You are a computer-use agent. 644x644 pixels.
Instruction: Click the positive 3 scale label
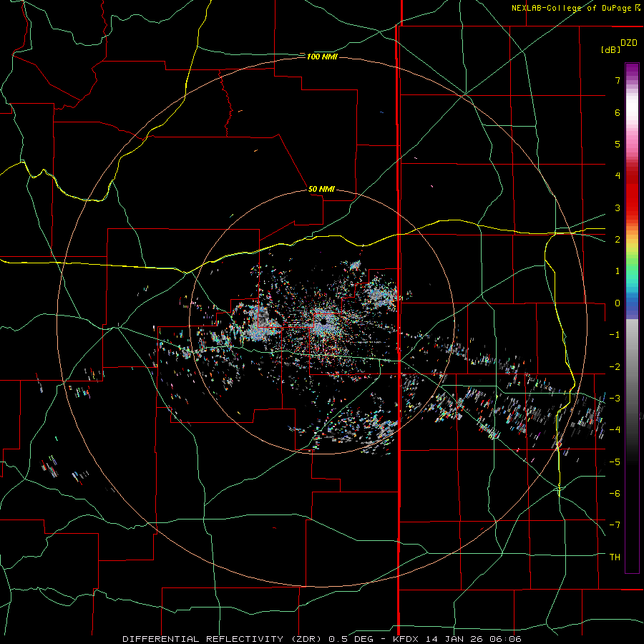[x=618, y=208]
